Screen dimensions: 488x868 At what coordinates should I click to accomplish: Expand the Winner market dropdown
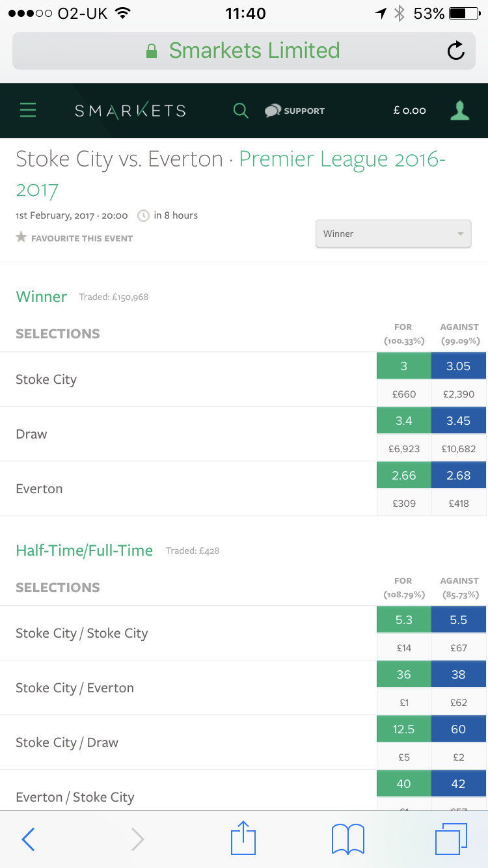click(393, 234)
